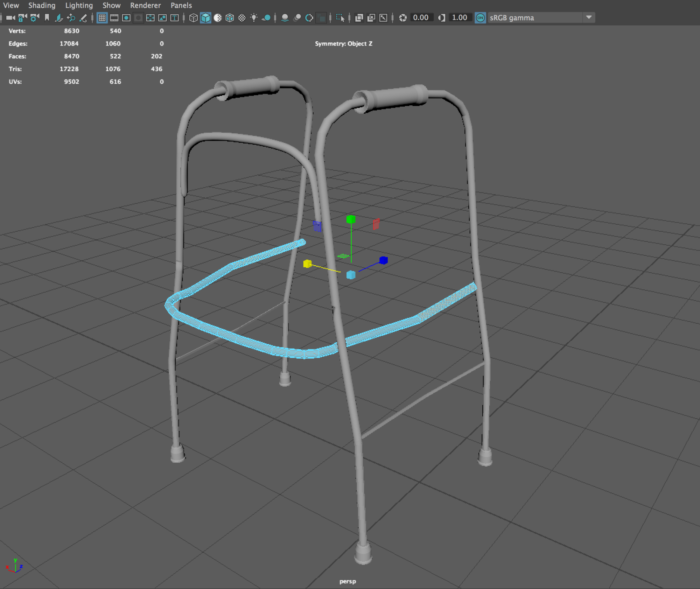Toggle X-Ray Active Components icon
700x589 pixels.
tap(371, 17)
